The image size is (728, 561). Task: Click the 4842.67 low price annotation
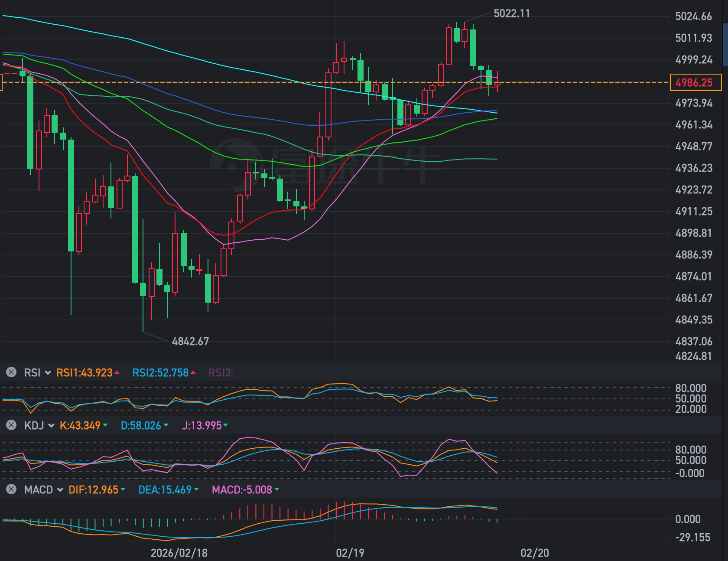190,342
